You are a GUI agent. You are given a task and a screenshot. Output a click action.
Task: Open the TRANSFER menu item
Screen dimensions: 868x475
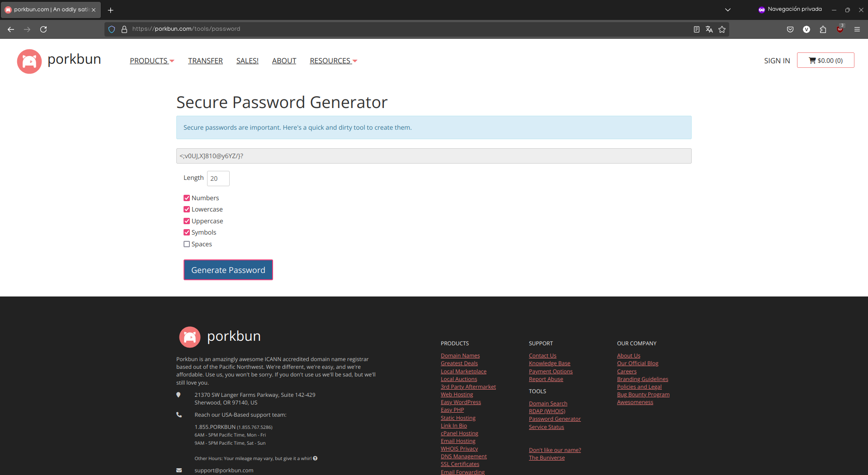coord(205,61)
